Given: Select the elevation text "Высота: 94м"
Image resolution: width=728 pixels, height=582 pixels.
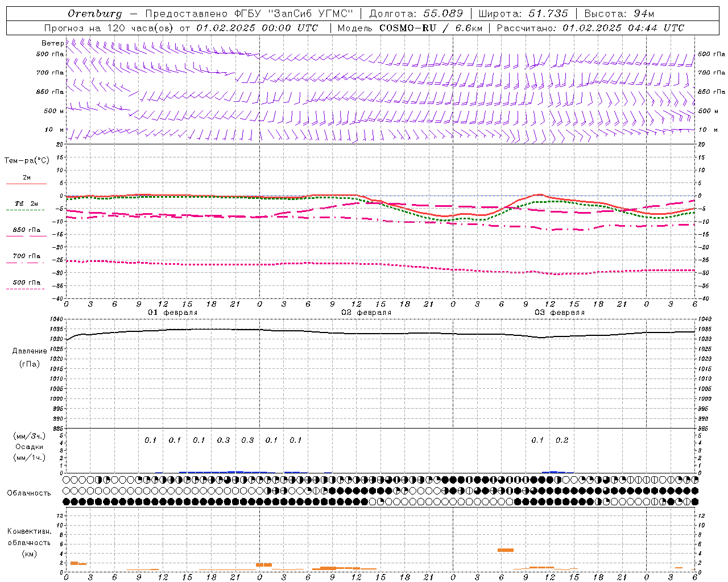Looking at the screenshot, I should [x=619, y=14].
